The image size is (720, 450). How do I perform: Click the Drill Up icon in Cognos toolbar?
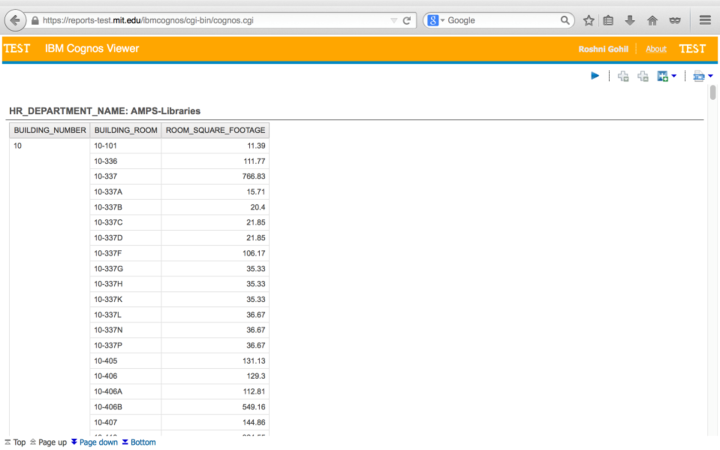(643, 76)
